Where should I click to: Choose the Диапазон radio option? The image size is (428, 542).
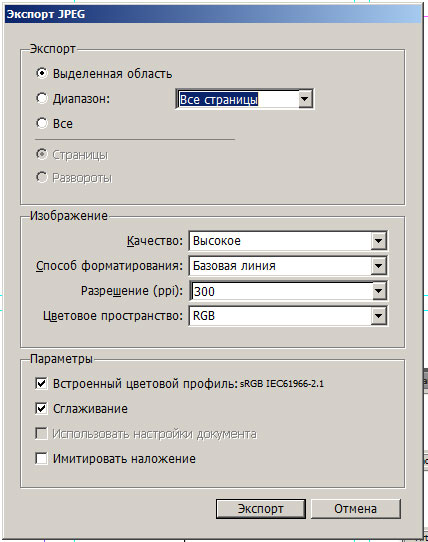[x=41, y=98]
